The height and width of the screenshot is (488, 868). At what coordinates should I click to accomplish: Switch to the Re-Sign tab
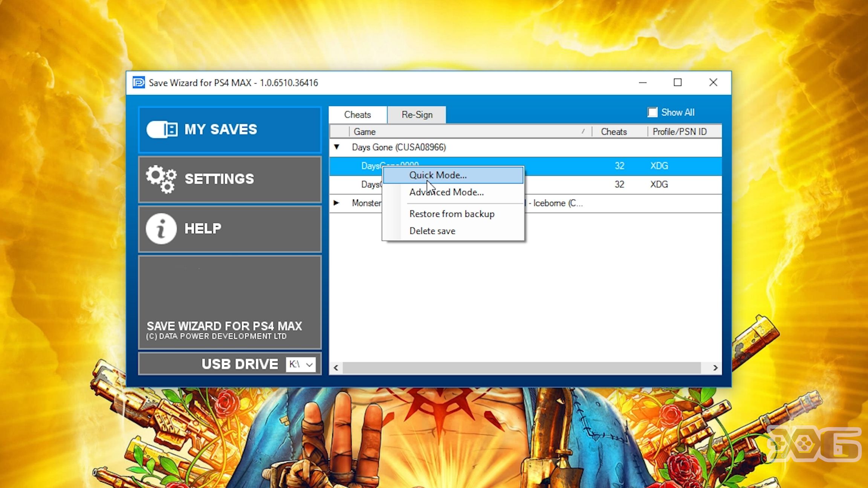click(x=416, y=114)
